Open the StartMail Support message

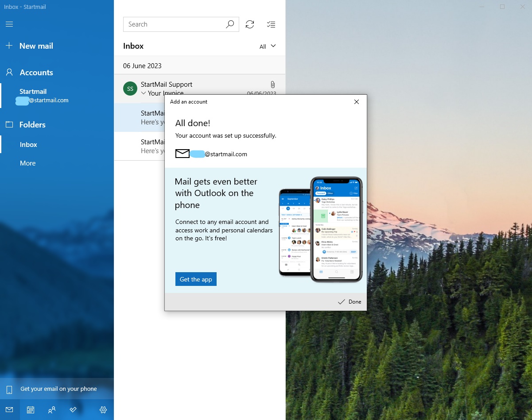[x=200, y=89]
